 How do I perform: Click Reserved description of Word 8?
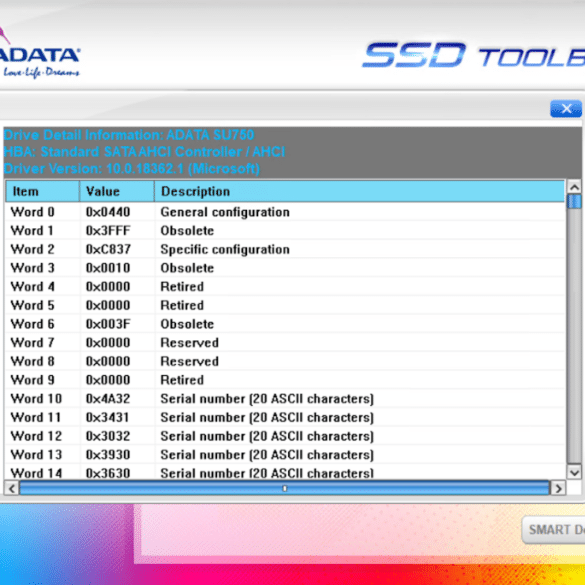[x=190, y=361]
